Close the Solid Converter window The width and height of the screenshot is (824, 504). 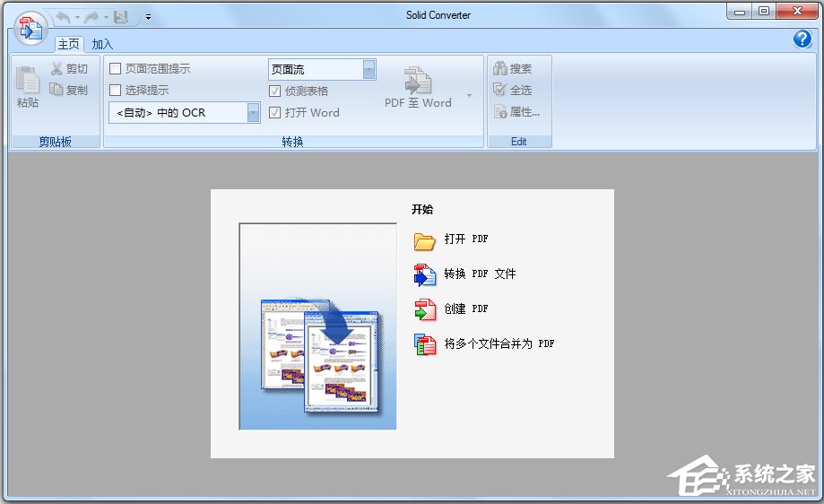pyautogui.click(x=798, y=11)
